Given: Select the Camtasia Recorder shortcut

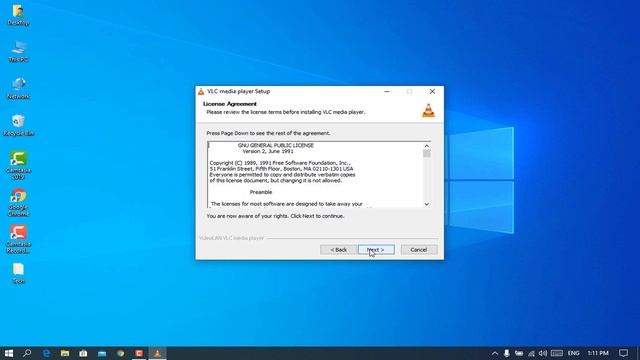Looking at the screenshot, I should (x=18, y=239).
